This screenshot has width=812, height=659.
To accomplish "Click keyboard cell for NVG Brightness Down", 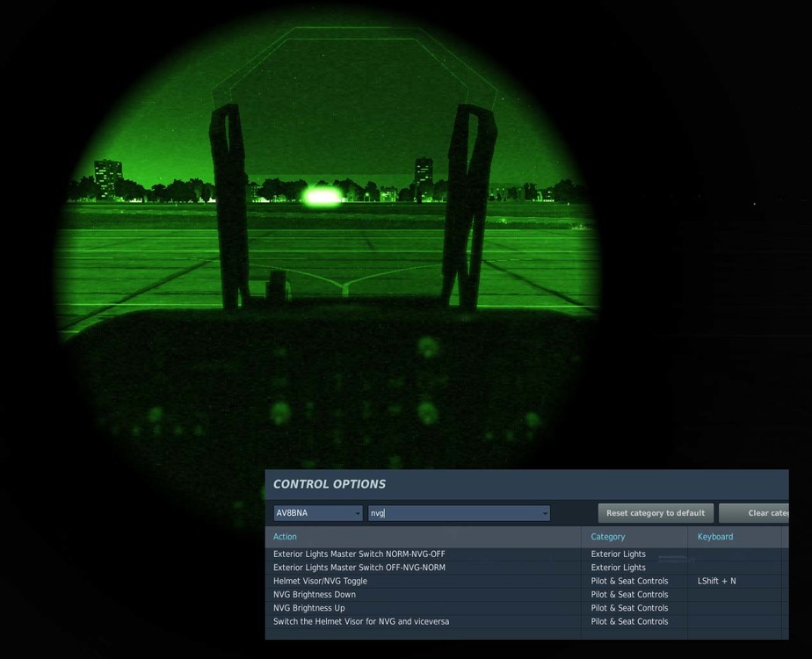I will coord(735,594).
